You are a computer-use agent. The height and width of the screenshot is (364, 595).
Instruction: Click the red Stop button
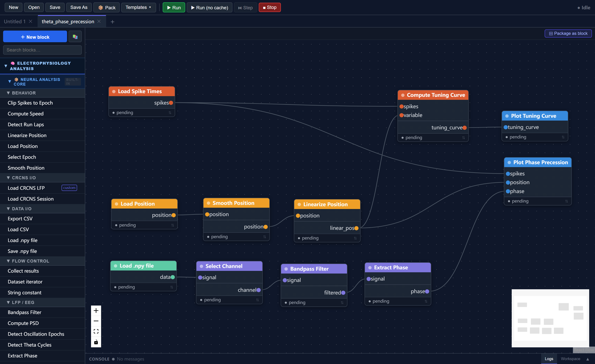pyautogui.click(x=269, y=8)
